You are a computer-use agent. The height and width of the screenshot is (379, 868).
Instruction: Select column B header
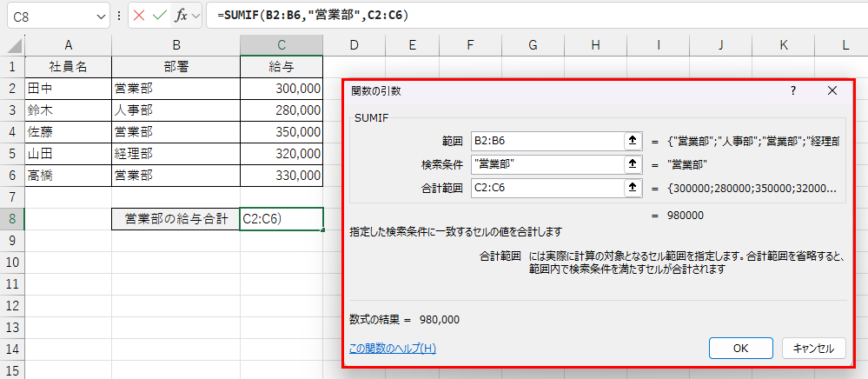click(x=176, y=46)
